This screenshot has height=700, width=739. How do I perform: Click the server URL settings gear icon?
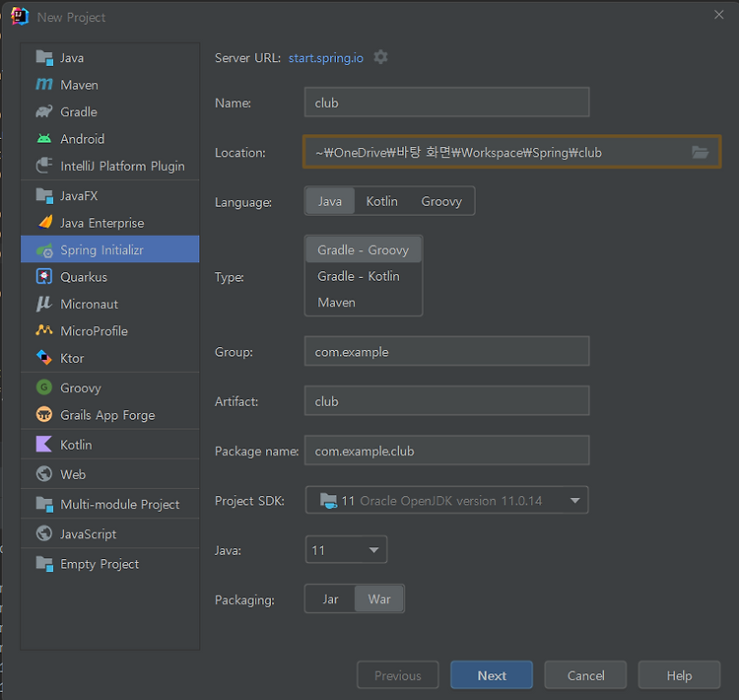pos(381,57)
